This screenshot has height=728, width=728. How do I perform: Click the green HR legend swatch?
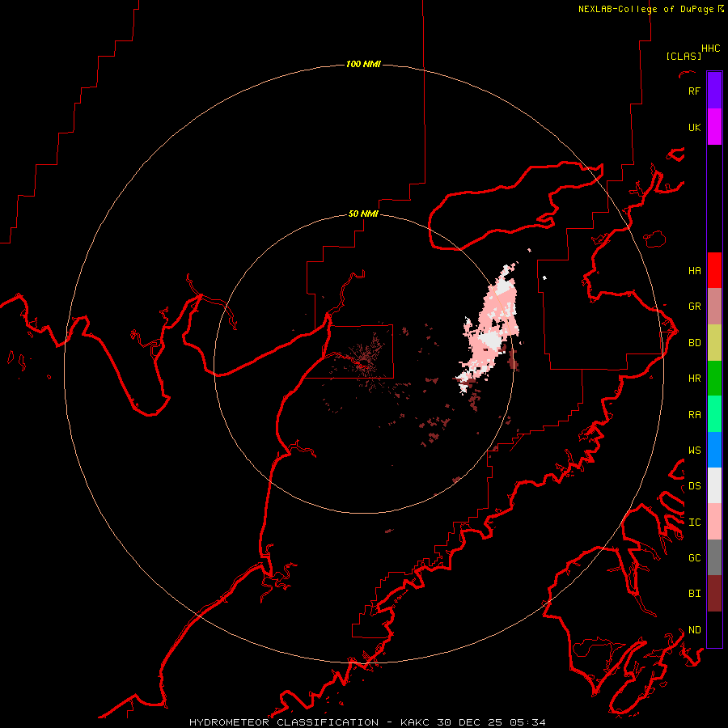714,379
